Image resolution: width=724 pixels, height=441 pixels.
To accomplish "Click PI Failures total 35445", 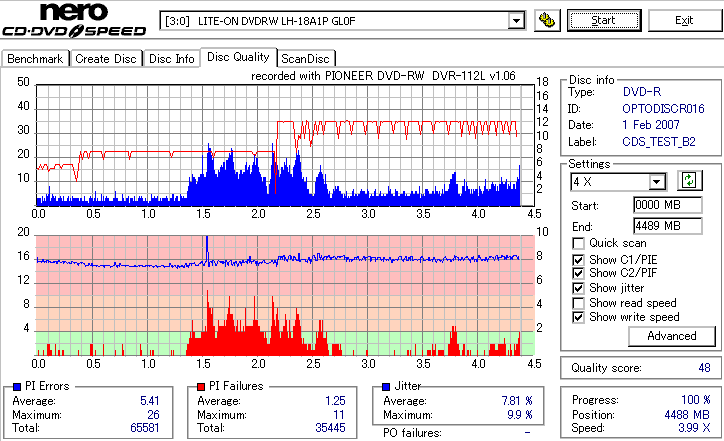I will click(330, 428).
